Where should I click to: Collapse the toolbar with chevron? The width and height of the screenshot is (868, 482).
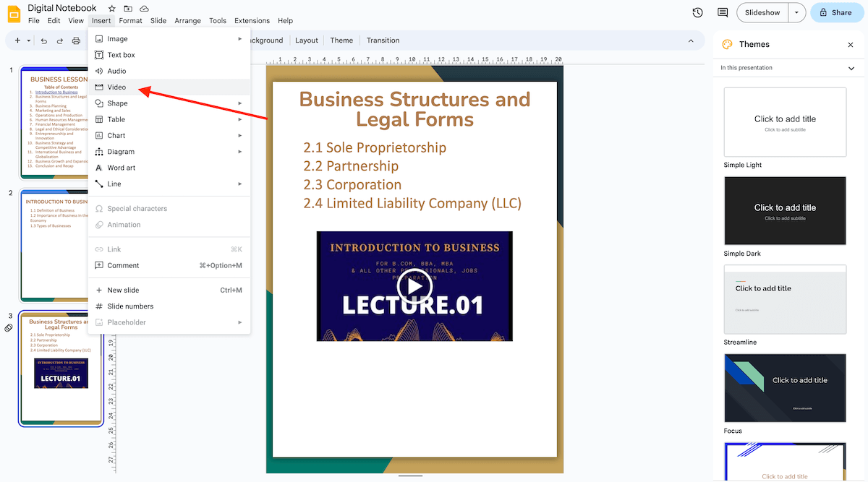[x=691, y=40]
